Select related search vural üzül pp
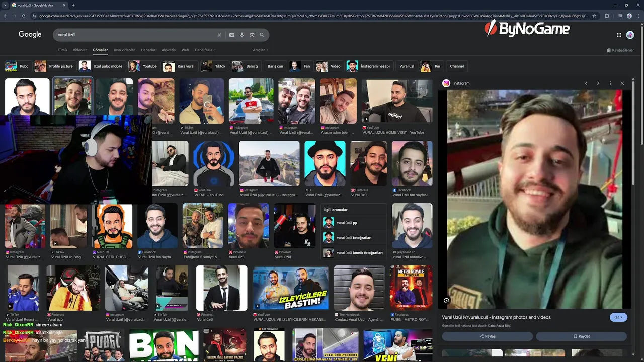Screen dimensions: 644x362 [354, 223]
